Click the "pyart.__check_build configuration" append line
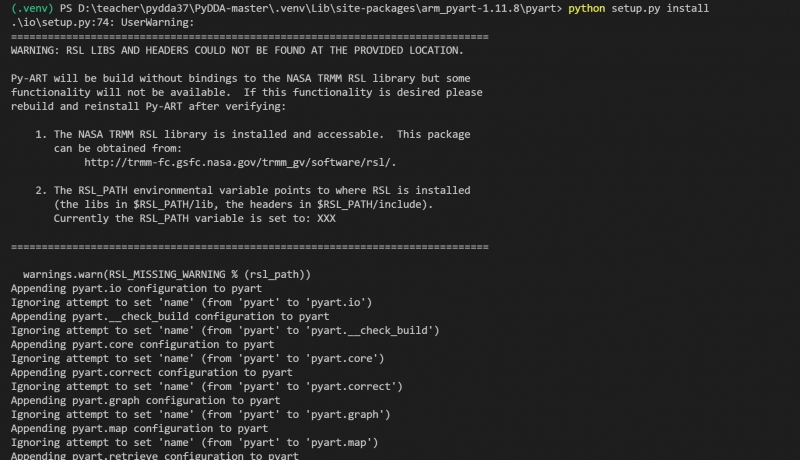The image size is (800, 460). (x=169, y=316)
